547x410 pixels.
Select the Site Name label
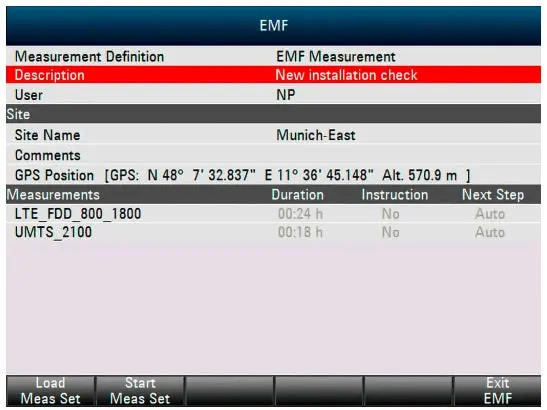(x=47, y=135)
